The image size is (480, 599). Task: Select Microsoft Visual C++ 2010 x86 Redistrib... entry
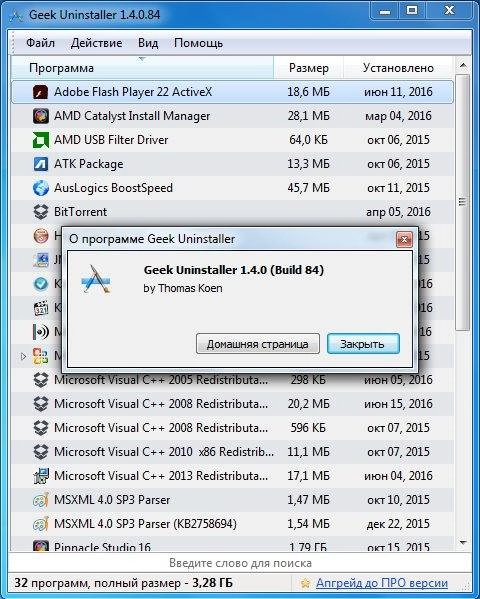coord(232,452)
